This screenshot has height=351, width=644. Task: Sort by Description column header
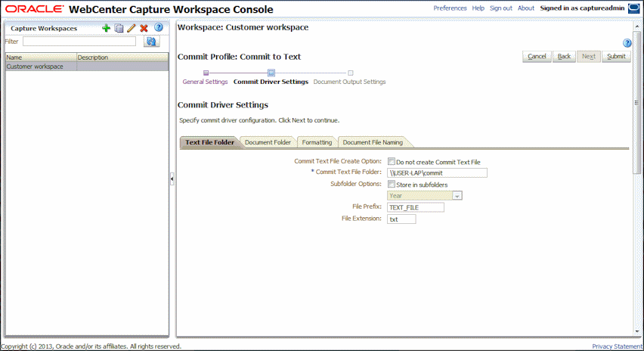point(122,57)
